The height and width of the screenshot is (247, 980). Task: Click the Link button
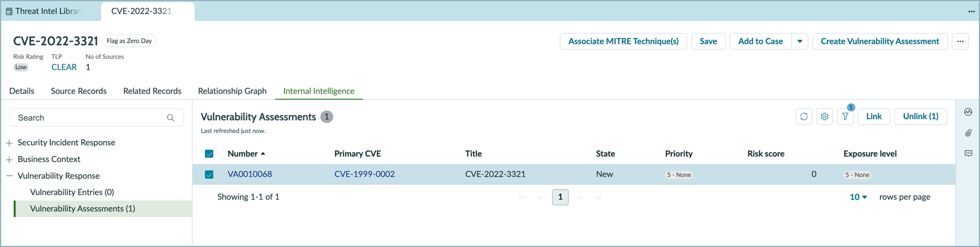pos(874,116)
